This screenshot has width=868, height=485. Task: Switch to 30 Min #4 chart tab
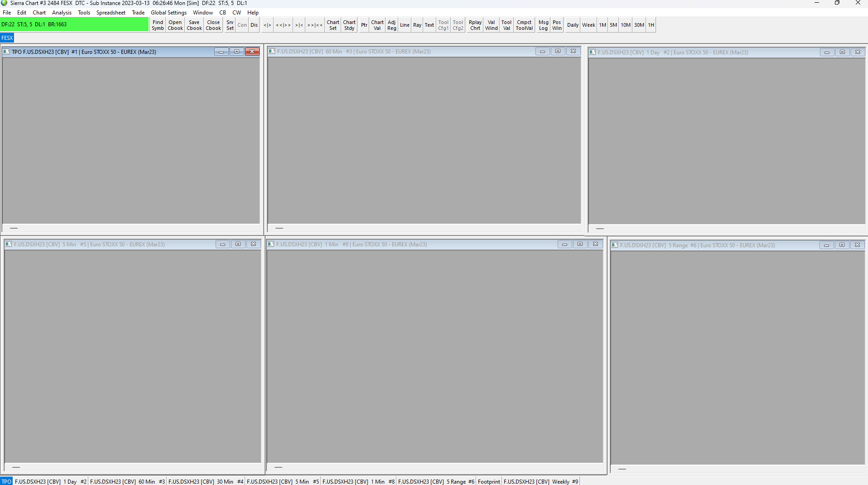click(206, 481)
